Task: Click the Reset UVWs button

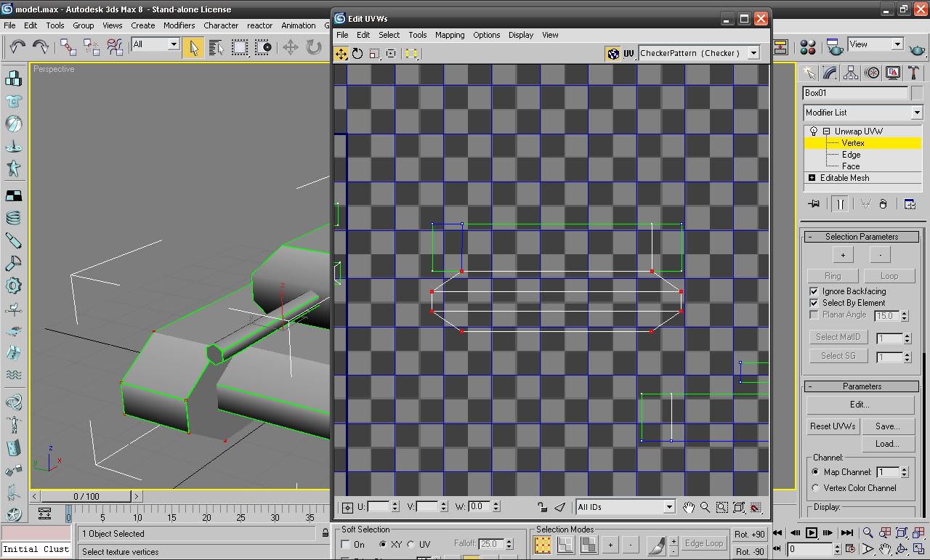Action: (833, 426)
